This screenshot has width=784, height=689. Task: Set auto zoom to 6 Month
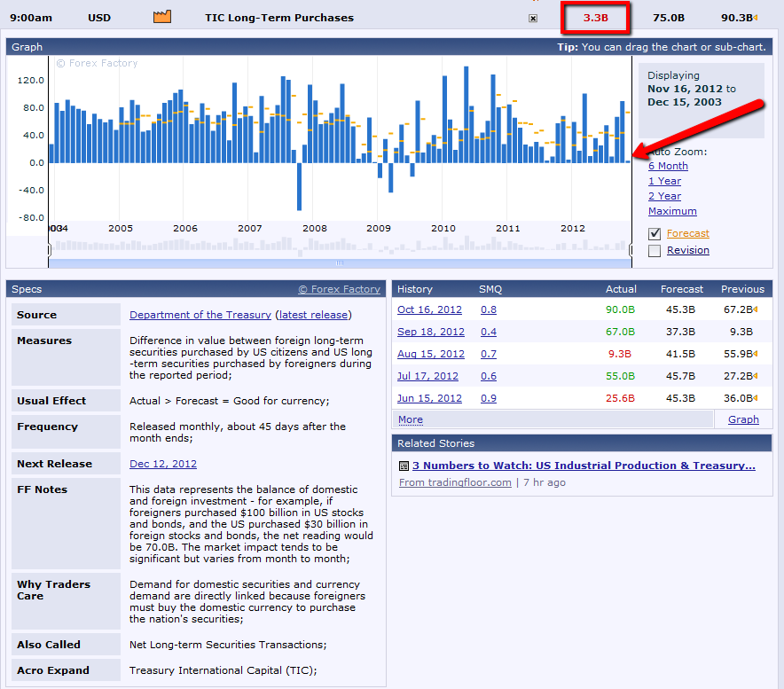coord(668,166)
